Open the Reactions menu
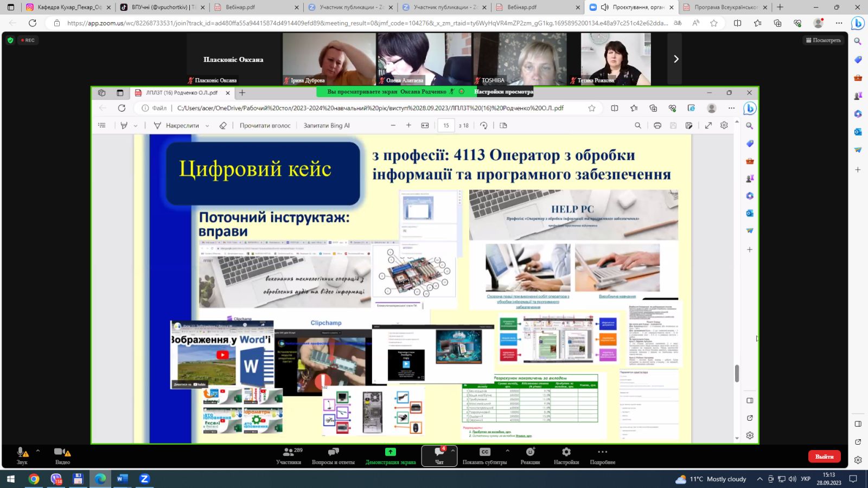Viewport: 868px width, 488px height. [x=530, y=455]
